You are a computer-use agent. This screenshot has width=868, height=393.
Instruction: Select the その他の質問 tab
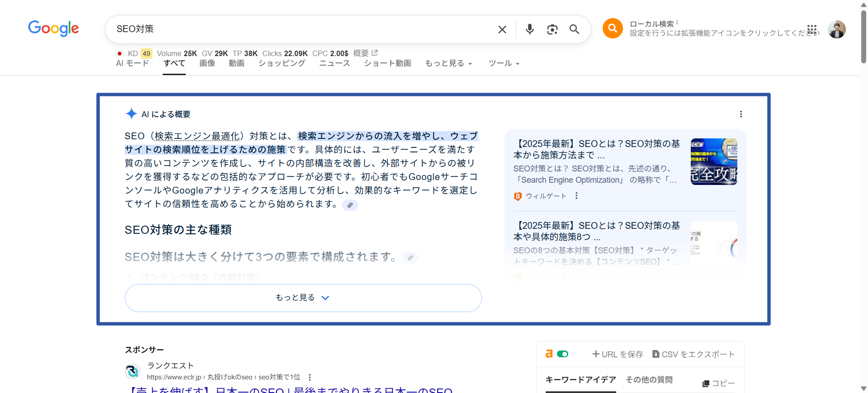(649, 380)
